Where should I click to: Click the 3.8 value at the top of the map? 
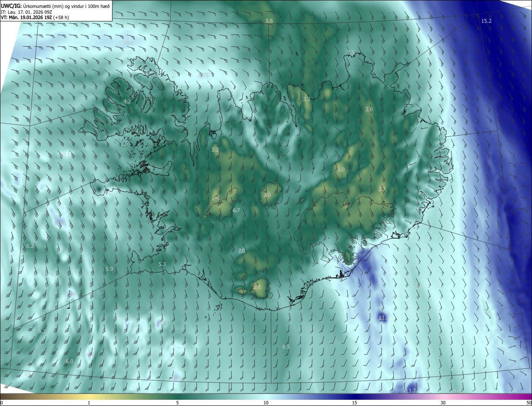click(x=269, y=21)
